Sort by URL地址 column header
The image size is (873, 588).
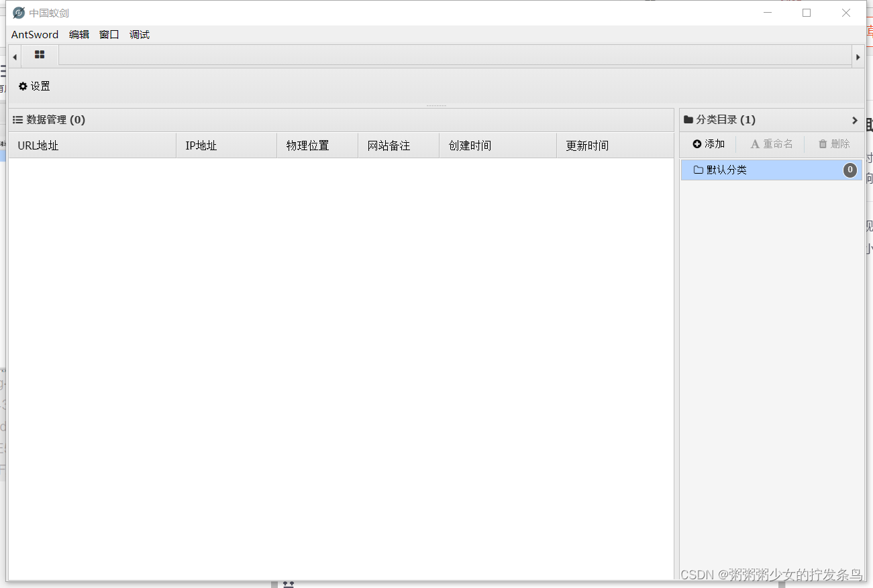tap(92, 145)
